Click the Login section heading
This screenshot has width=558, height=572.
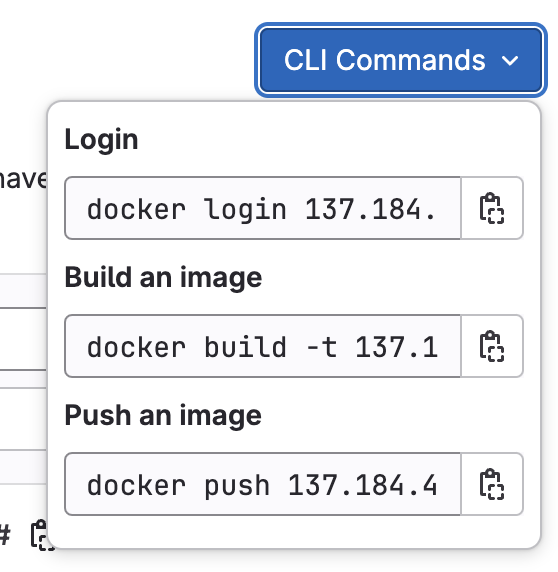[x=101, y=139]
